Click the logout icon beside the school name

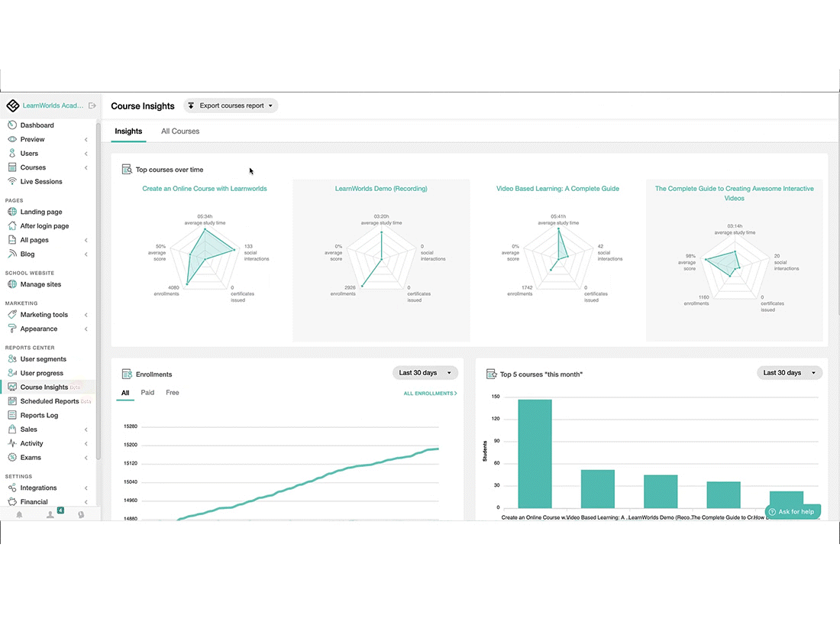click(92, 106)
